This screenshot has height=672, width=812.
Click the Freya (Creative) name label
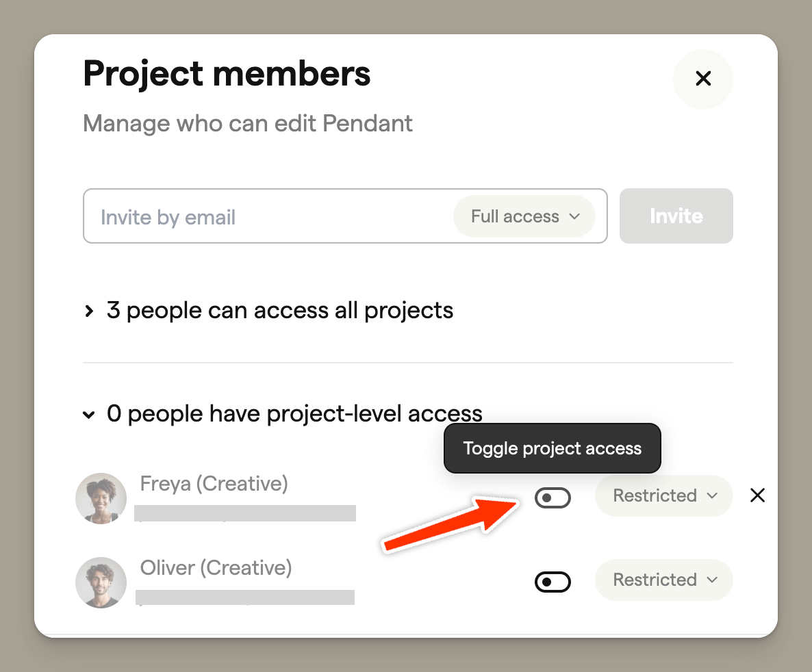pos(214,484)
